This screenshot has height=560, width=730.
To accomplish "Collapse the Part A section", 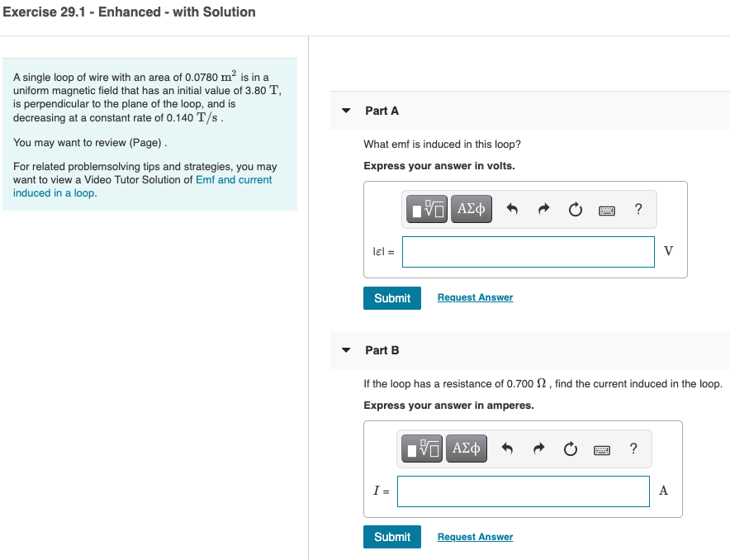I will tap(345, 110).
